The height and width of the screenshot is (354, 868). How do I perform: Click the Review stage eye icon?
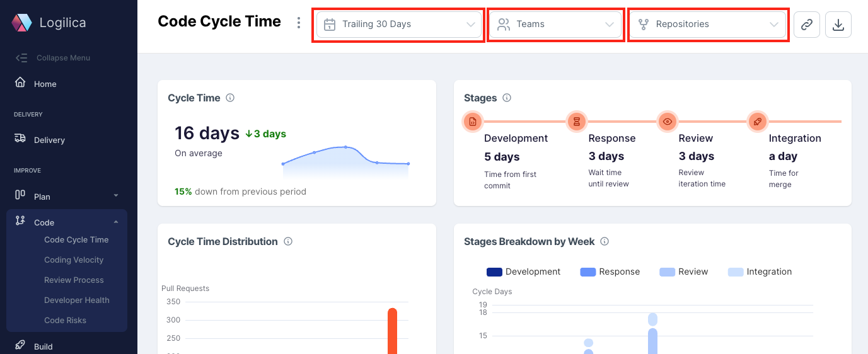[x=668, y=121]
